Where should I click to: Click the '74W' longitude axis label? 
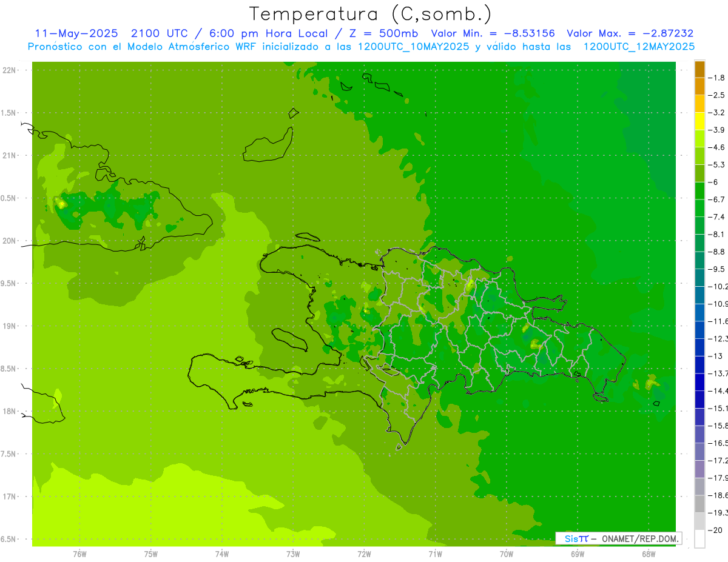(222, 554)
